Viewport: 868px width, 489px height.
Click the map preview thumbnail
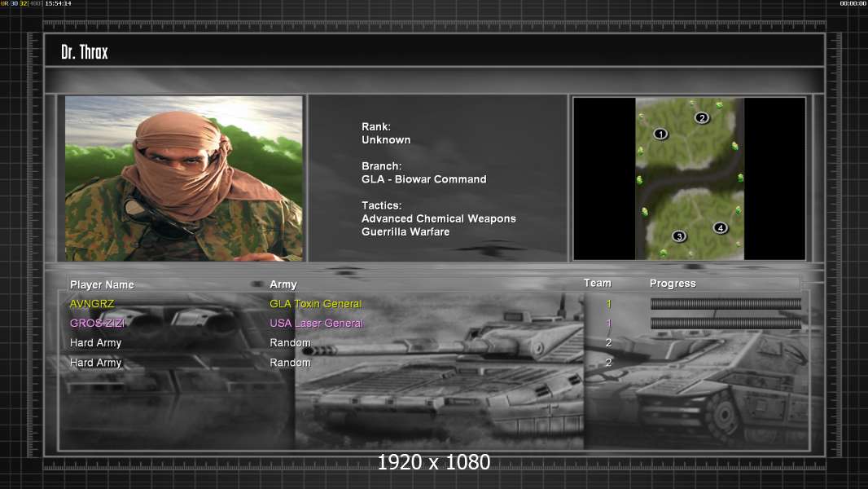689,178
